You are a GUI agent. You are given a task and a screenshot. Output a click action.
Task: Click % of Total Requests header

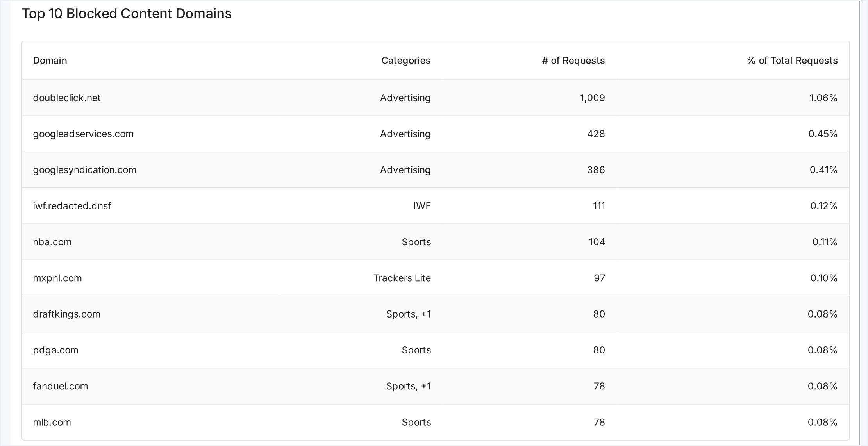pyautogui.click(x=792, y=61)
